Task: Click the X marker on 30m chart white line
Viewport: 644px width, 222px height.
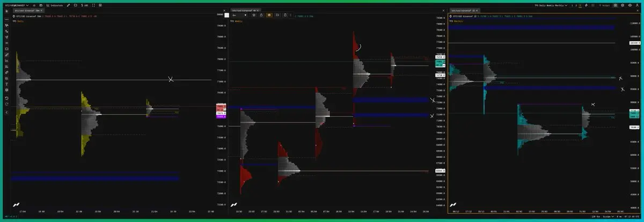Action: [x=171, y=79]
